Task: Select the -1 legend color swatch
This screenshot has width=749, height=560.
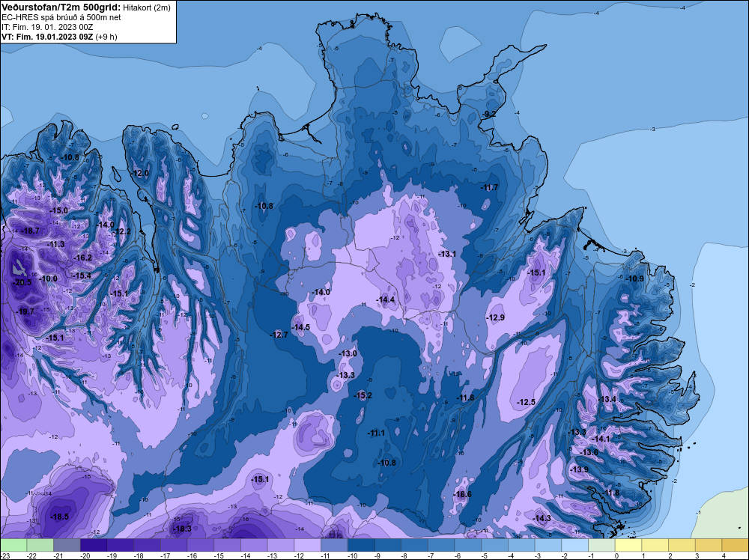Action: pyautogui.click(x=601, y=545)
